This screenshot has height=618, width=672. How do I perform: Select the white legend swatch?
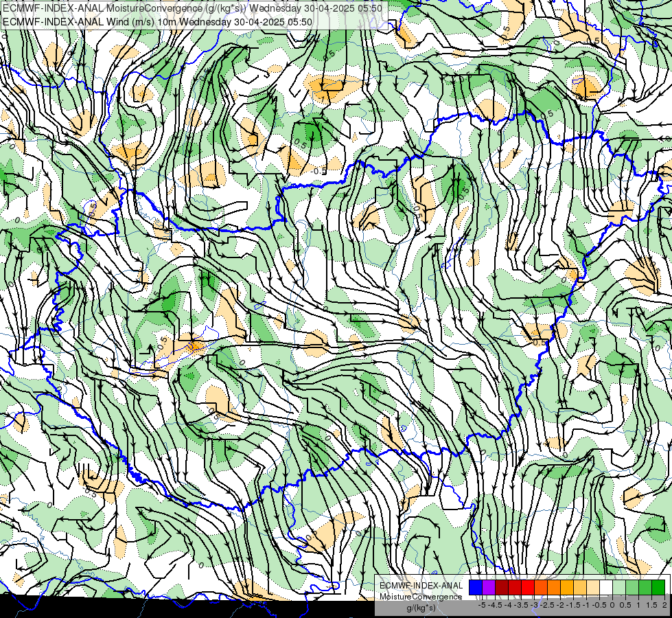coord(606,587)
